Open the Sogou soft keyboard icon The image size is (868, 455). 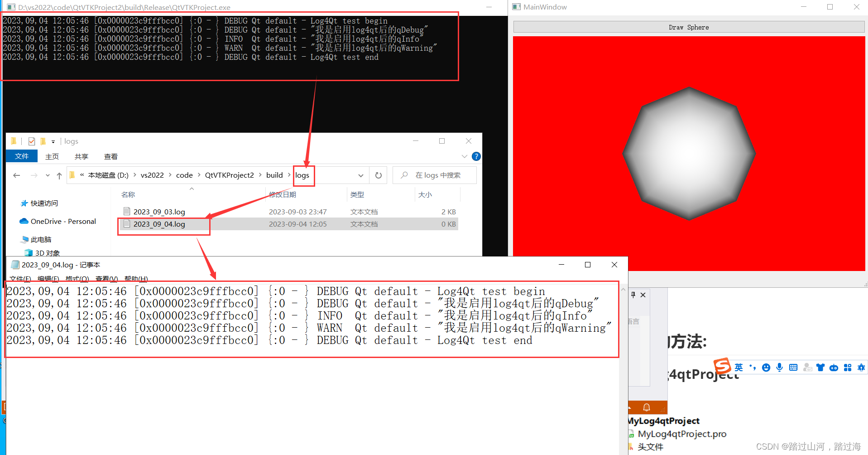point(793,368)
